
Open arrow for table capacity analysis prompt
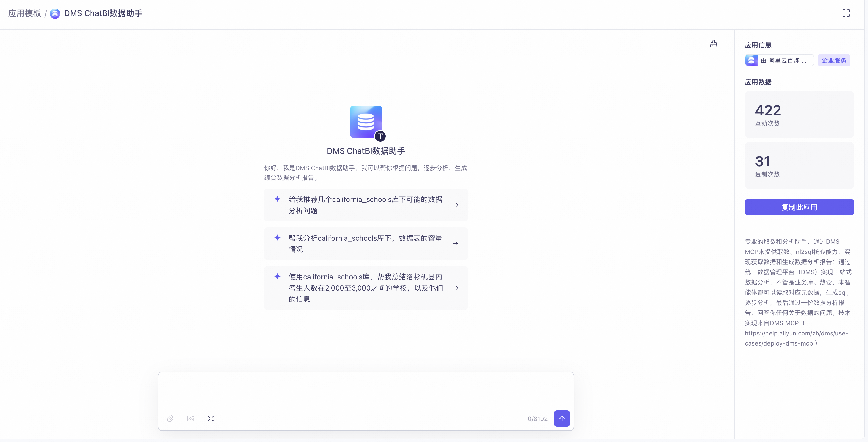click(456, 244)
